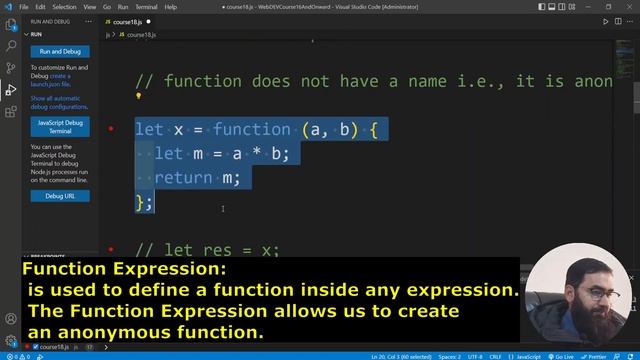Toggle the bottom panel layout icon
This screenshot has width=640, height=360.
tap(552, 7)
